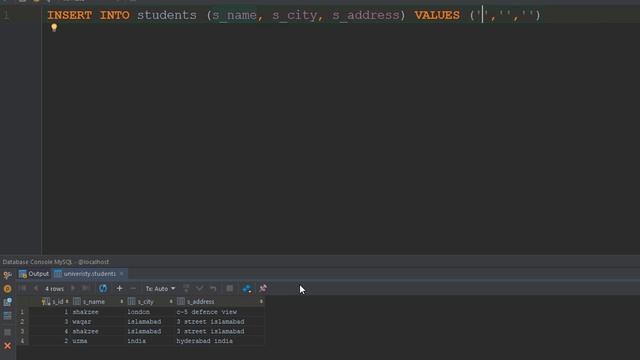Add a new row with plus icon
Screen dimensions: 640x360
tap(119, 289)
